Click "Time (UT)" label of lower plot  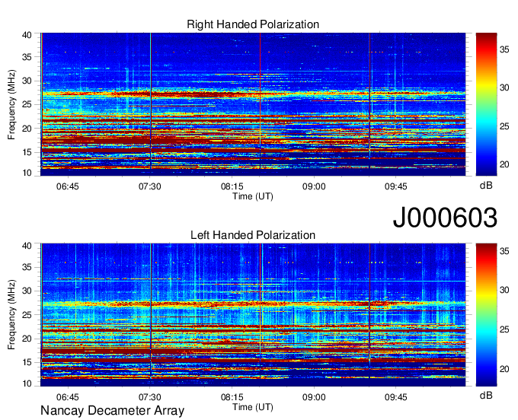253,407
